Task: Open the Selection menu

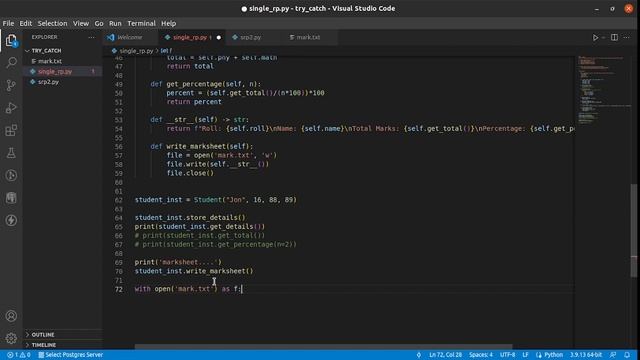Action: [52, 23]
